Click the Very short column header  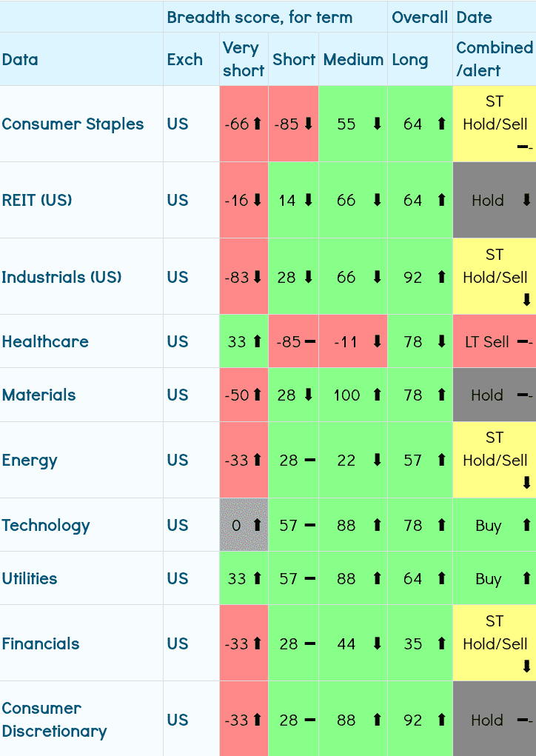pos(243,59)
